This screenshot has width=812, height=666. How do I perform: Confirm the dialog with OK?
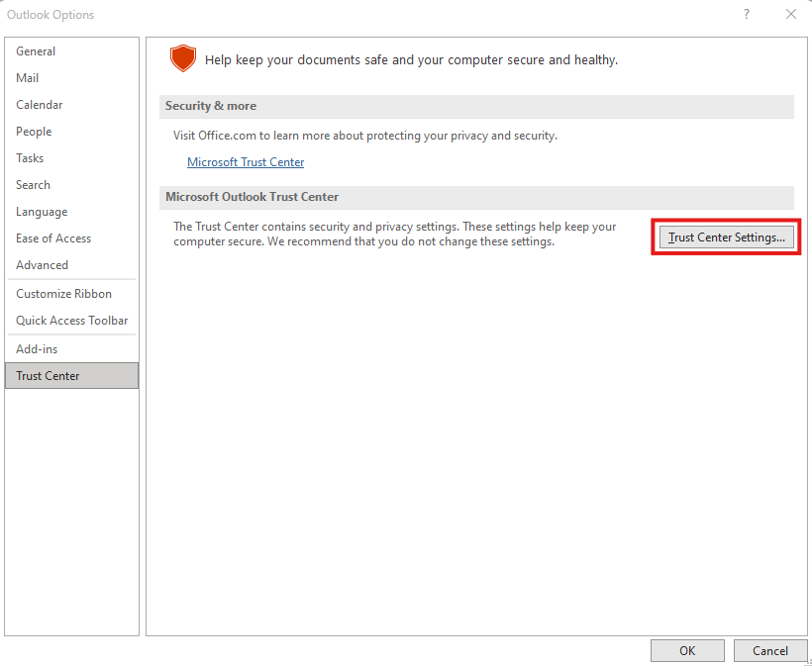pos(687,651)
